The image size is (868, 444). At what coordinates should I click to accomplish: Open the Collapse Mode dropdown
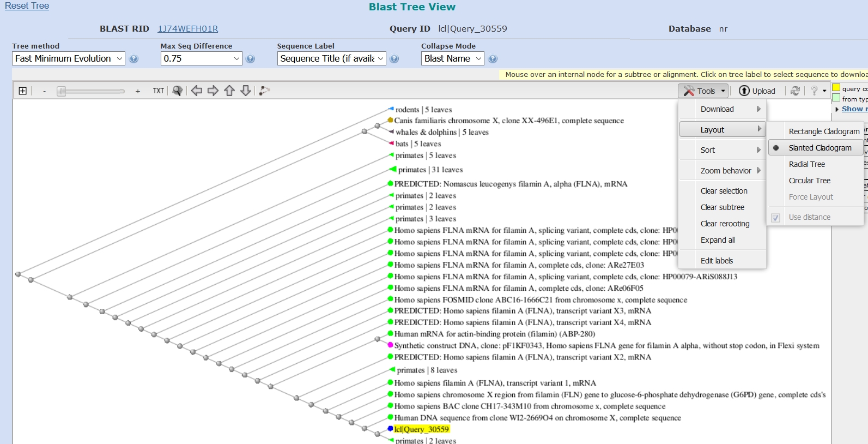453,58
